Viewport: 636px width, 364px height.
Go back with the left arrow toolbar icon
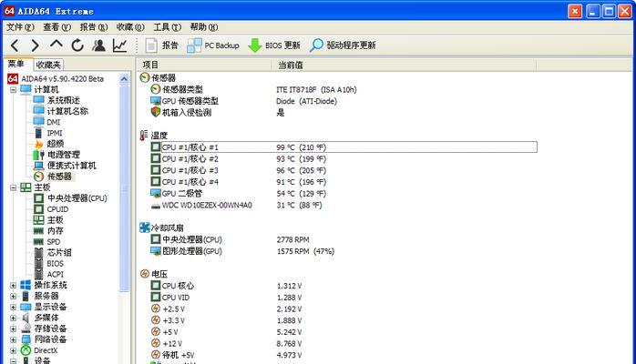[15, 45]
